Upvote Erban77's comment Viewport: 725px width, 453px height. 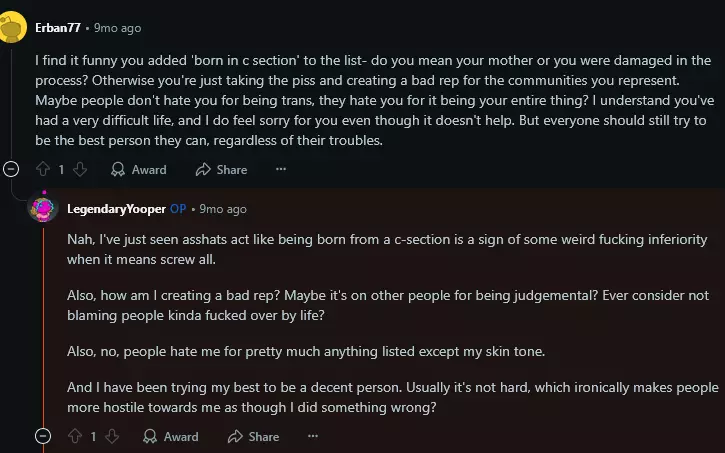42,170
